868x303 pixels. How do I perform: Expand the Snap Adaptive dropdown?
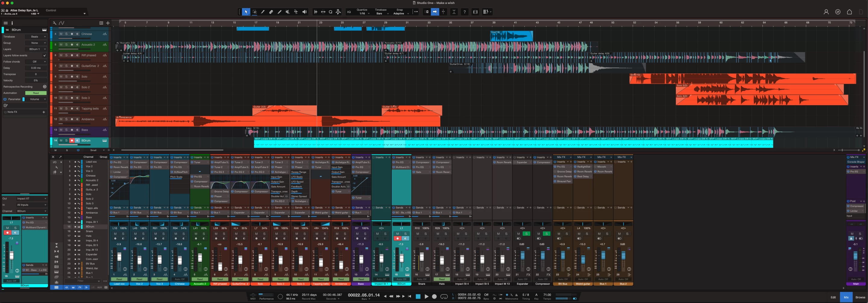click(x=400, y=14)
